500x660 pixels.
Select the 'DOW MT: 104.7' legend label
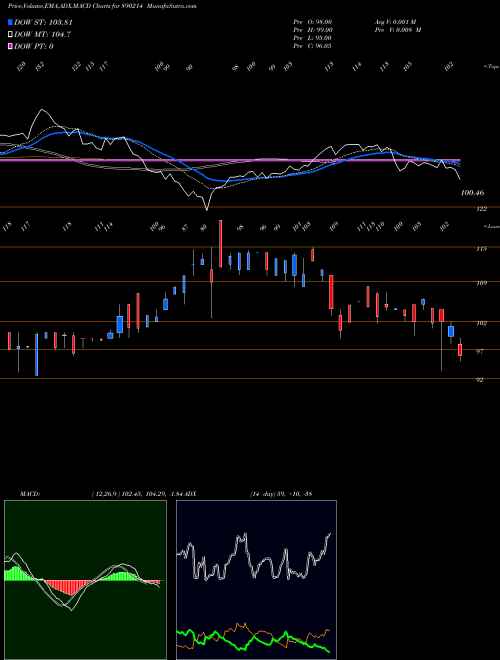click(x=42, y=35)
